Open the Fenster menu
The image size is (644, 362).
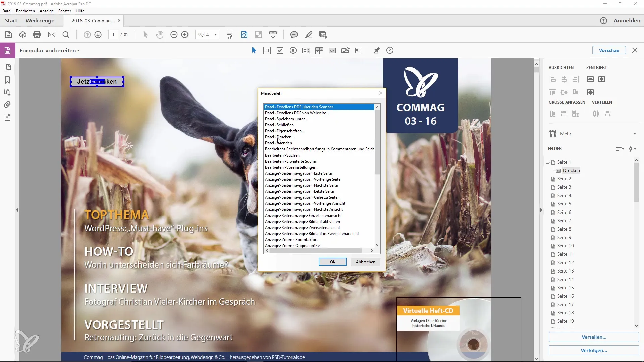[x=65, y=11]
